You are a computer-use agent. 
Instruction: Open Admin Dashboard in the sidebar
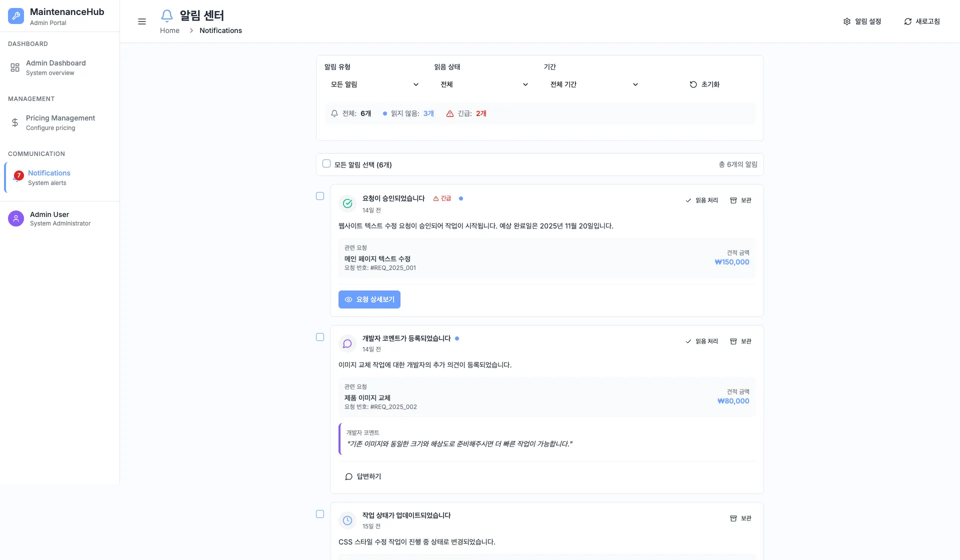[x=60, y=67]
